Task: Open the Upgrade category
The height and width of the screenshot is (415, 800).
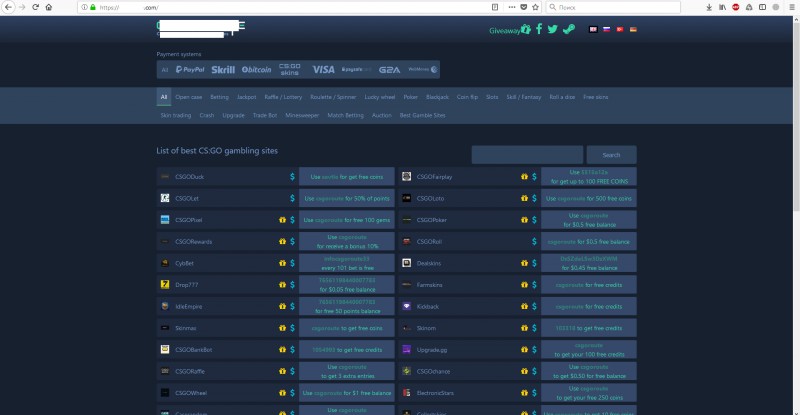Action: tap(233, 115)
